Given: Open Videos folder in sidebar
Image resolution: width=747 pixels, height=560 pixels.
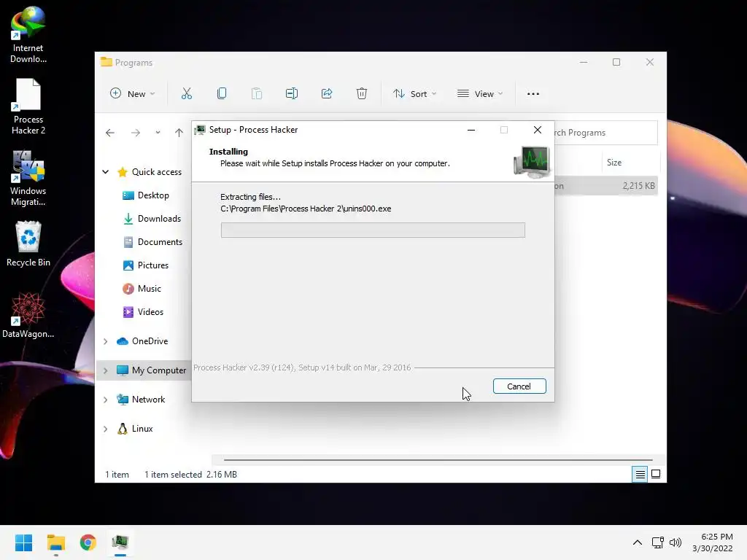Looking at the screenshot, I should coord(150,312).
